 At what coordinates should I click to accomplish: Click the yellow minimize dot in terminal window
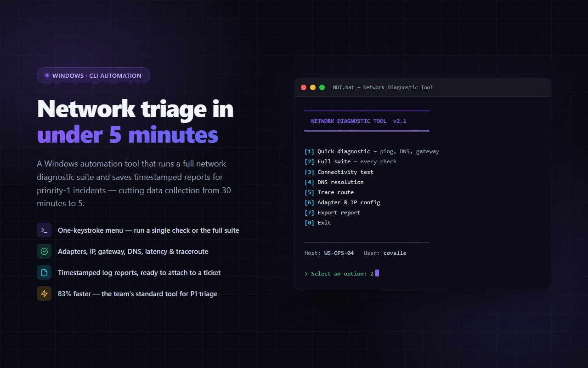313,87
